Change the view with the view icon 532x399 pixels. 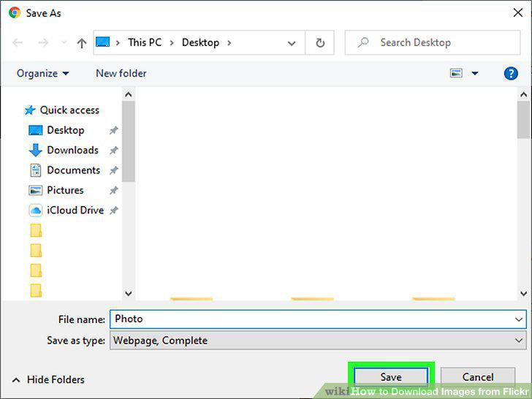(456, 73)
